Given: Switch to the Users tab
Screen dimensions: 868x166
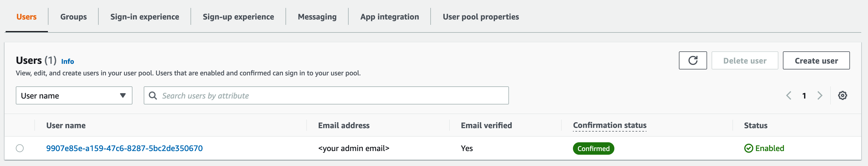Looking at the screenshot, I should click(x=26, y=17).
